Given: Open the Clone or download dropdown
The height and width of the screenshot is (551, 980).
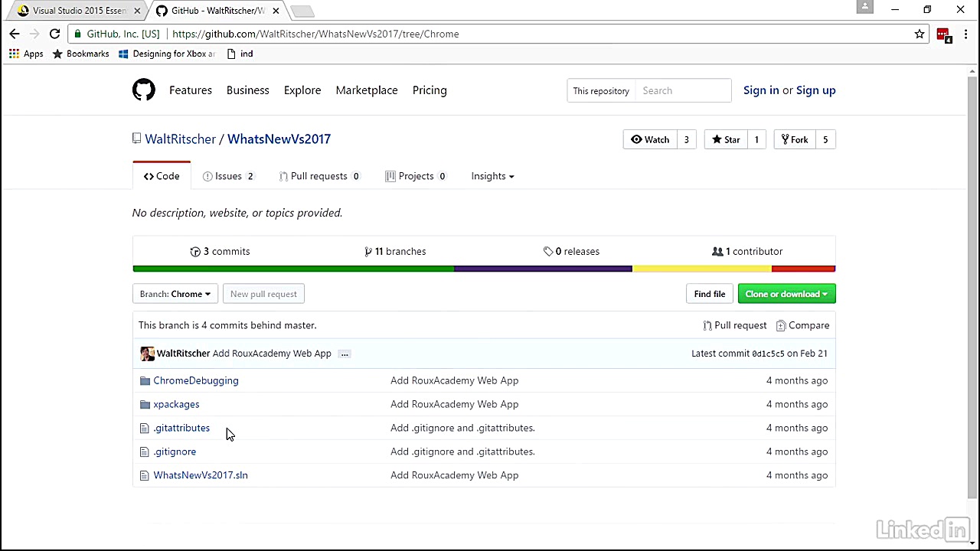Looking at the screenshot, I should pos(786,294).
